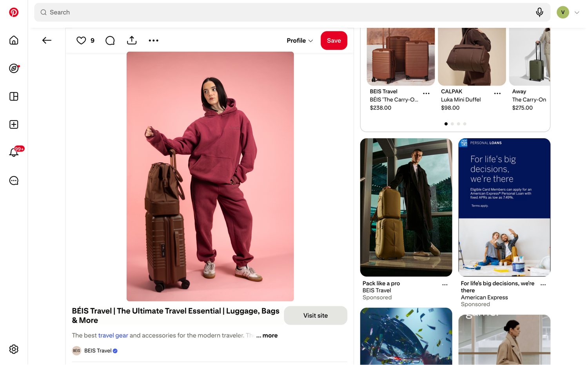
Task: Click the $98.00 price
Action: [x=450, y=108]
